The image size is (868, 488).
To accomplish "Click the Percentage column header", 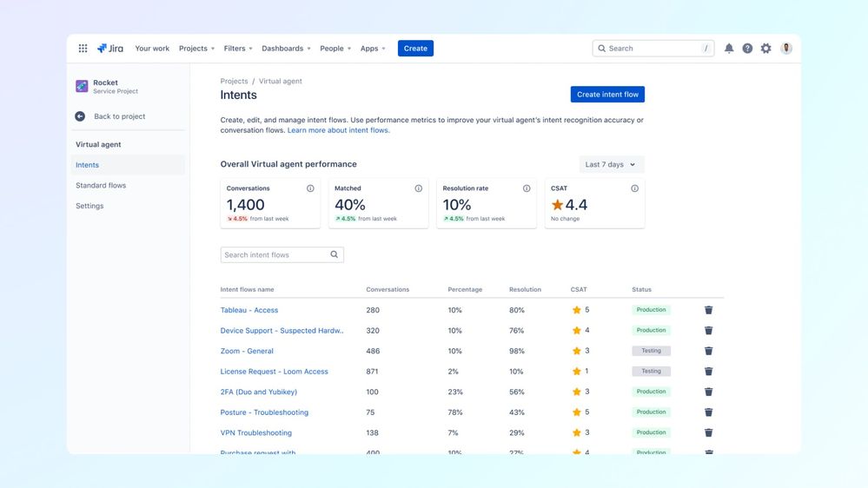I will [465, 289].
